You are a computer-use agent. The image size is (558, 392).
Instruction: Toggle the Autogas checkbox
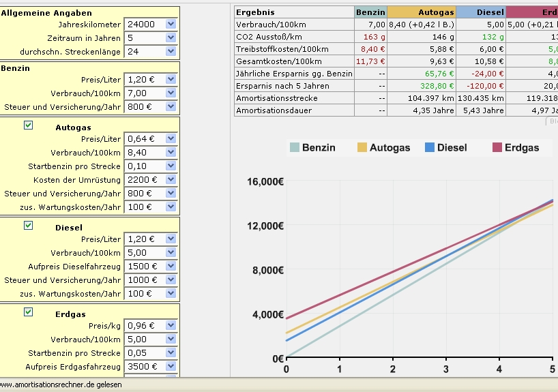[28, 125]
